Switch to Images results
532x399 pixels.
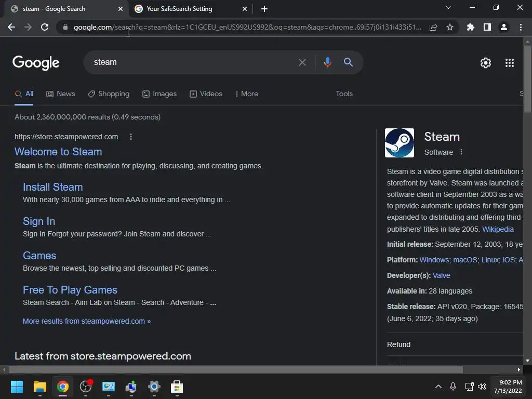click(159, 94)
